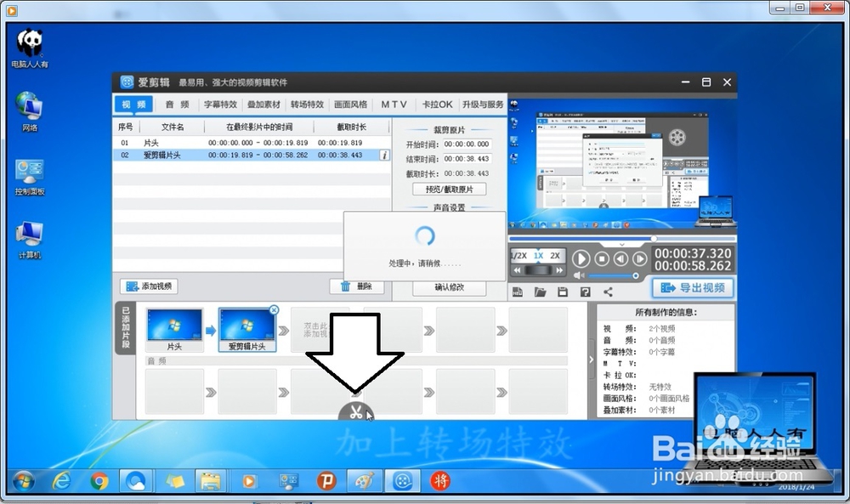Viewport: 850px width, 504px height.
Task: Set playback speed to 1/2X
Action: click(518, 255)
